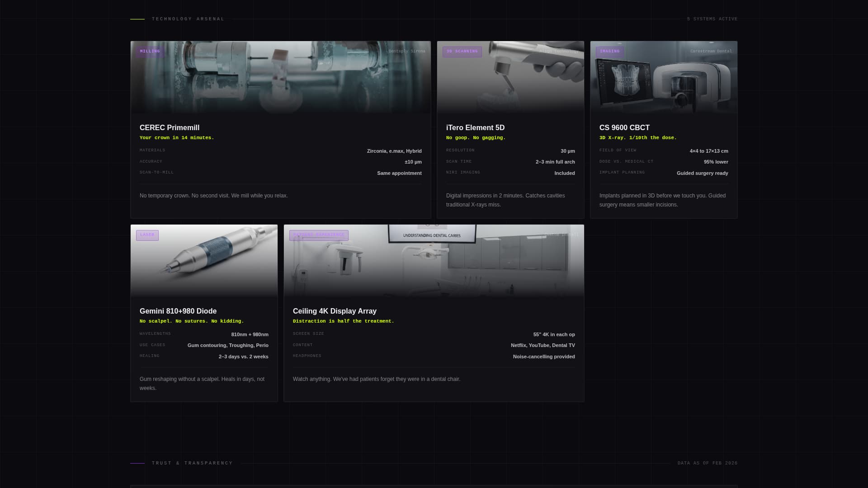Viewport: 868px width, 488px height.
Task: Click the FIELD OF VIEW spec label
Action: pyautogui.click(x=618, y=150)
